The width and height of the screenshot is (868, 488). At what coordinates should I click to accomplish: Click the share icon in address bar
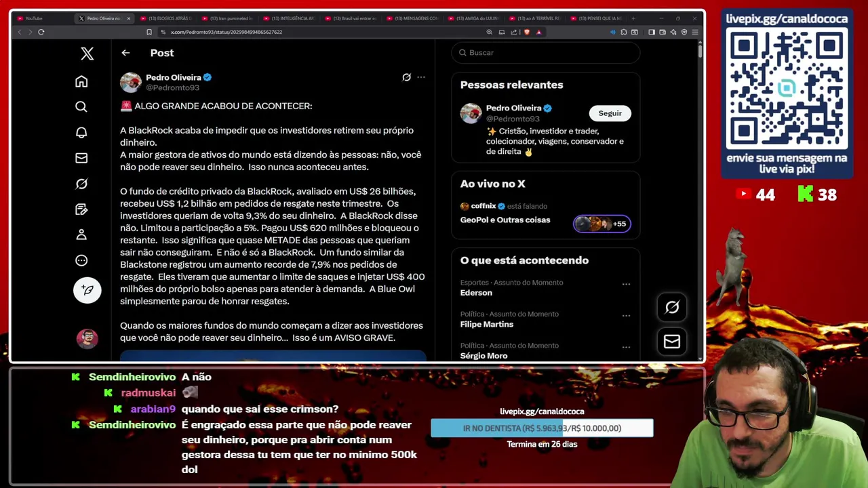pyautogui.click(x=513, y=32)
